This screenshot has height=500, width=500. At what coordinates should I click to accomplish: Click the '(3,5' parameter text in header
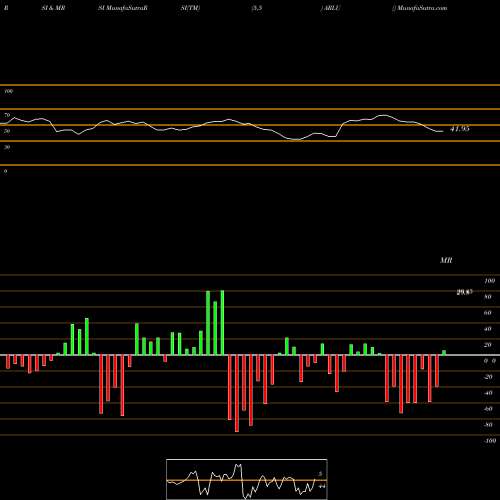pos(257,8)
